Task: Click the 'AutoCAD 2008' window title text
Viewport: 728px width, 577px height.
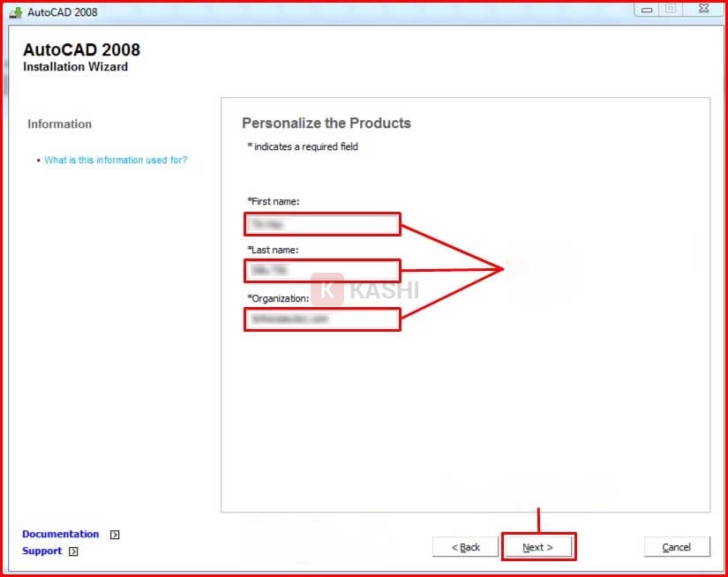Action: pos(63,12)
